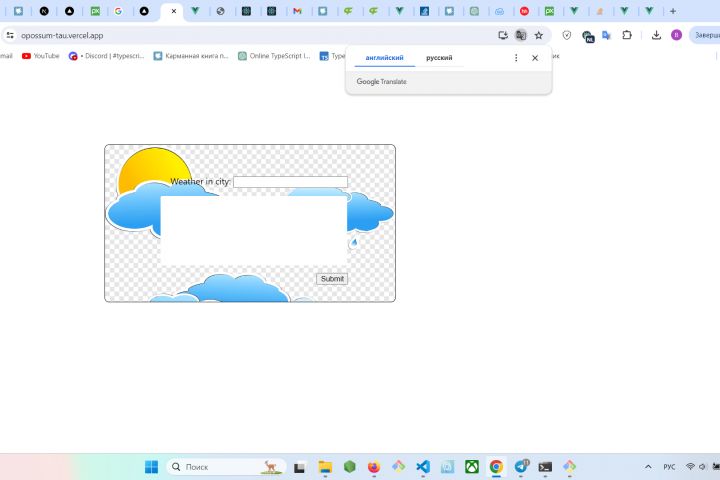Switch РУС keyboard language indicator
Viewport: 720px width, 480px height.
669,467
